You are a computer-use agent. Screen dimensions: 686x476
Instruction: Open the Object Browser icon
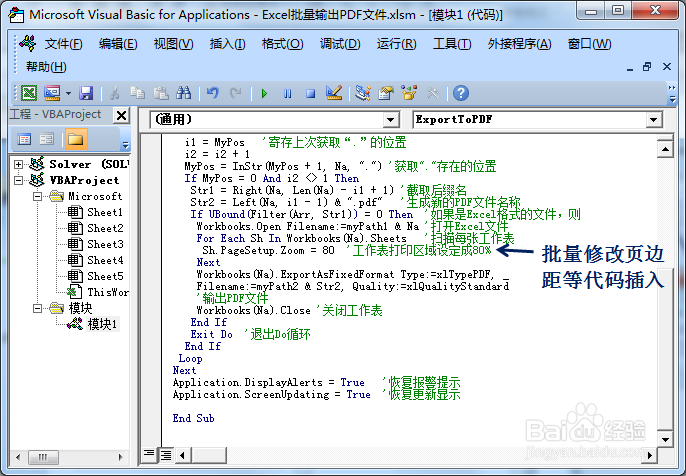[x=409, y=93]
